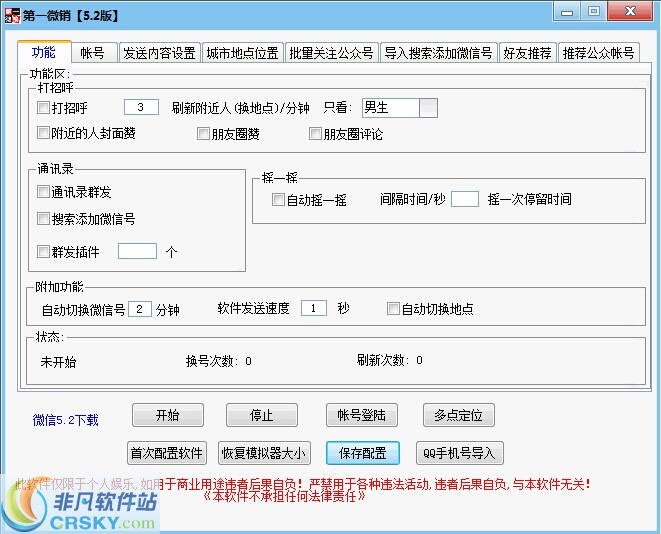Screen dimensions: 661x534
Task: Click the 刷新附近人(换地点)/分钟 label
Action: coord(240,108)
